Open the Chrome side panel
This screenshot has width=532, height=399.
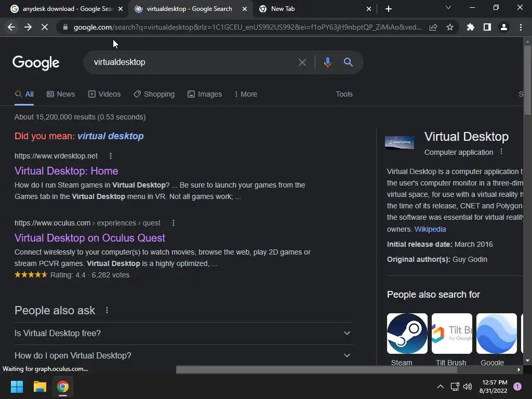click(x=487, y=27)
